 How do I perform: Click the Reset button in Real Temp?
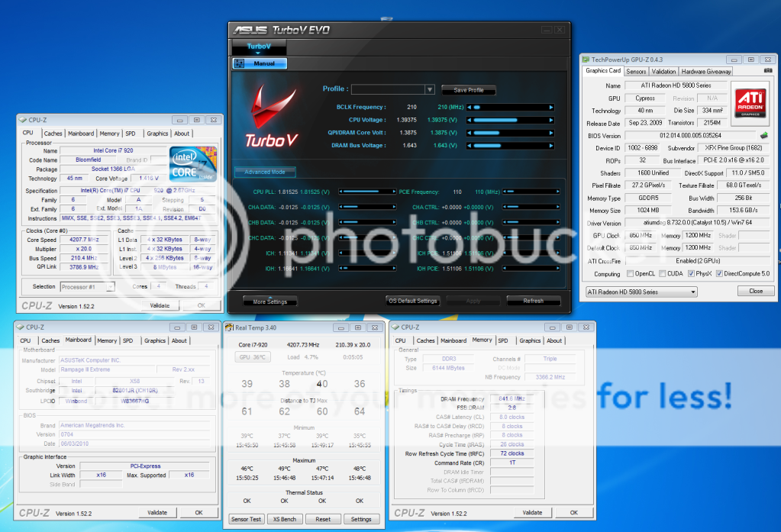(323, 519)
